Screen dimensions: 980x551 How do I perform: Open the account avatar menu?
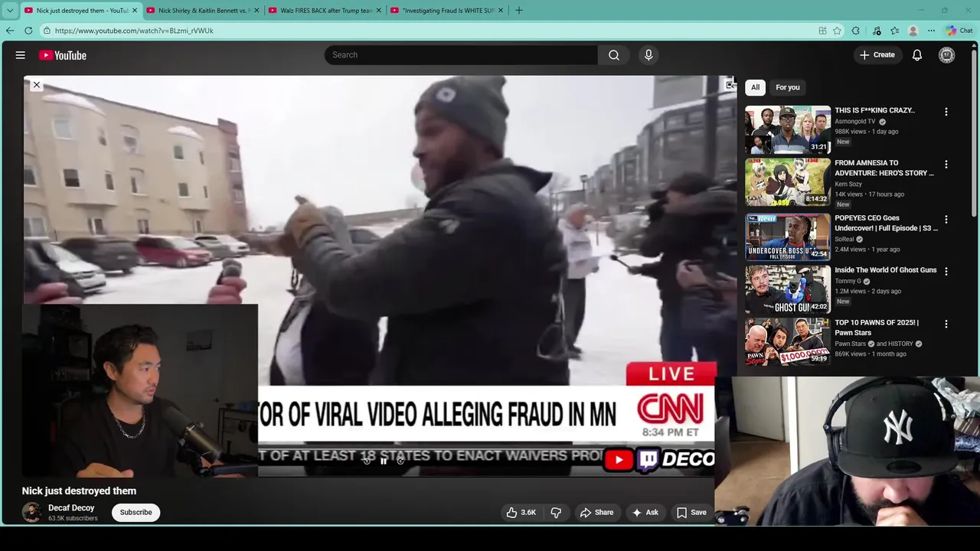tap(947, 55)
